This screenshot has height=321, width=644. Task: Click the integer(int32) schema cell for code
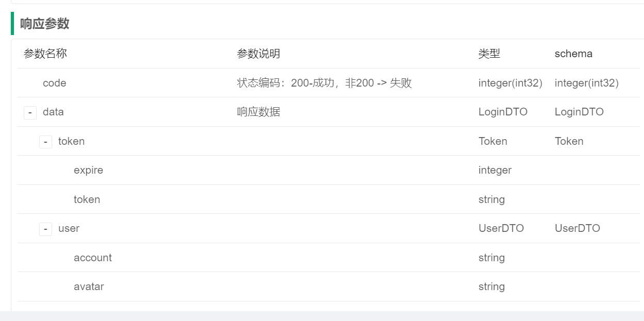coord(586,83)
